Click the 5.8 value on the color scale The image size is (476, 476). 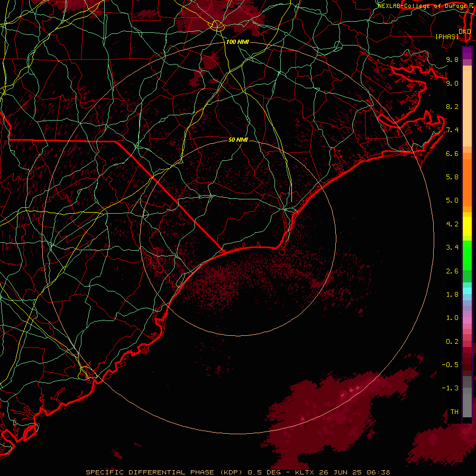click(452, 177)
